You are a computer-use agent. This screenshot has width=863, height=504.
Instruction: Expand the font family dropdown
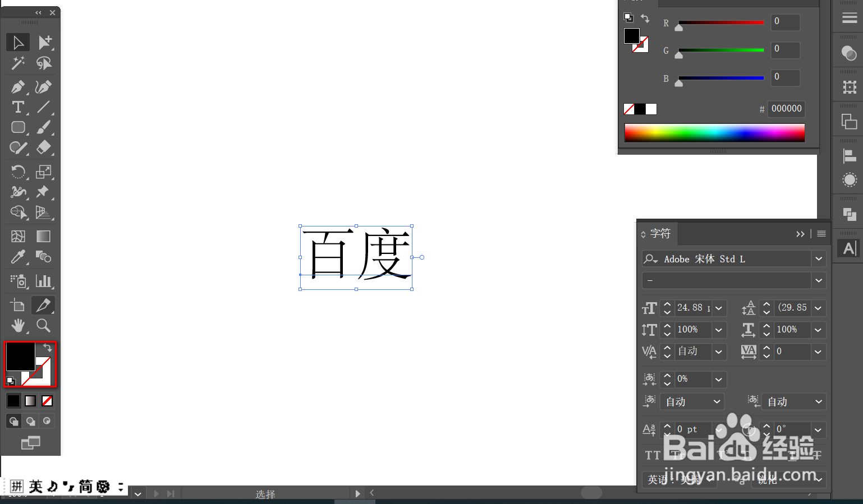(x=819, y=259)
